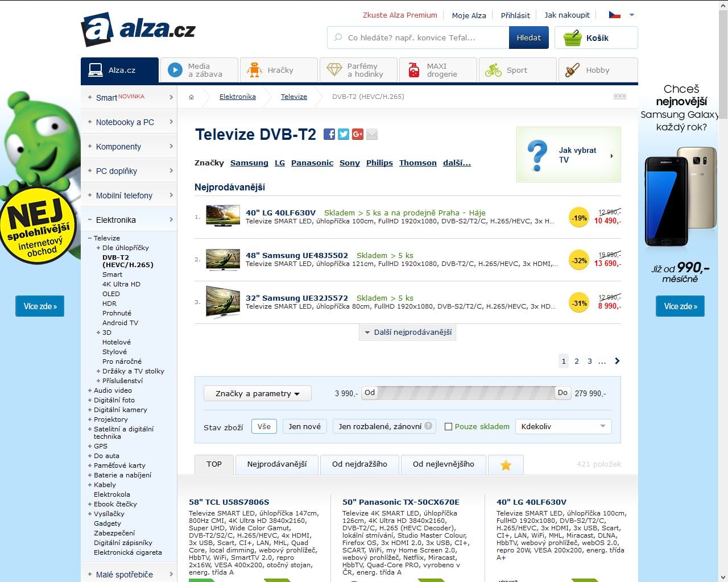Screen dimensions: 728x582
Task: Click the Hledat search button
Action: 529,38
